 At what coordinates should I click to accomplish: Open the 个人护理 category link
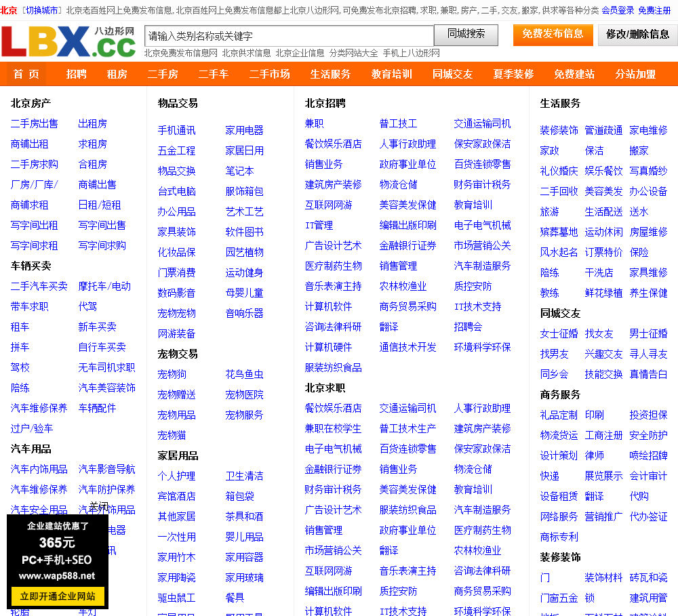[176, 476]
